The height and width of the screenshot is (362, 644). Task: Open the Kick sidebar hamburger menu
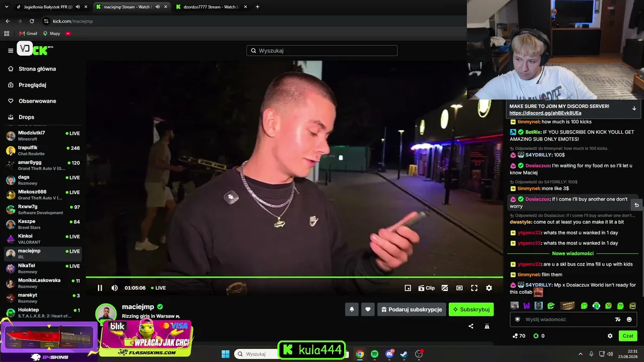coord(11,50)
